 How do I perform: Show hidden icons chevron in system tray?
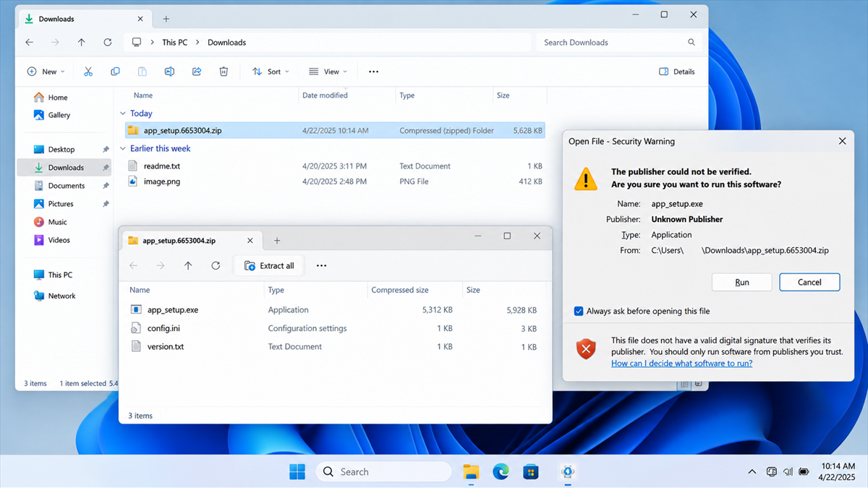[752, 472]
